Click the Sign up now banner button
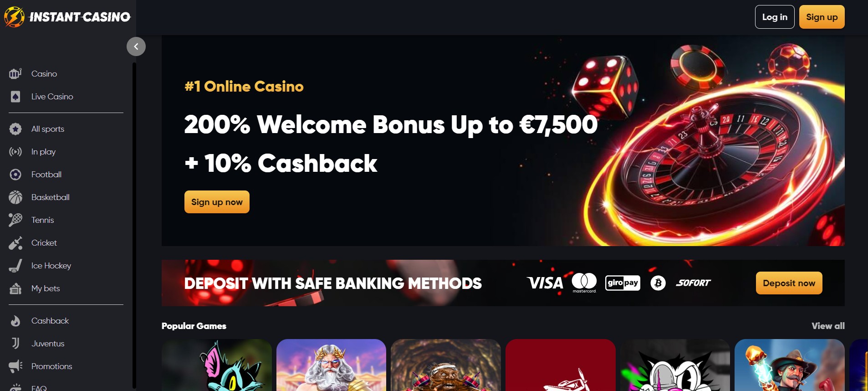 click(x=217, y=202)
